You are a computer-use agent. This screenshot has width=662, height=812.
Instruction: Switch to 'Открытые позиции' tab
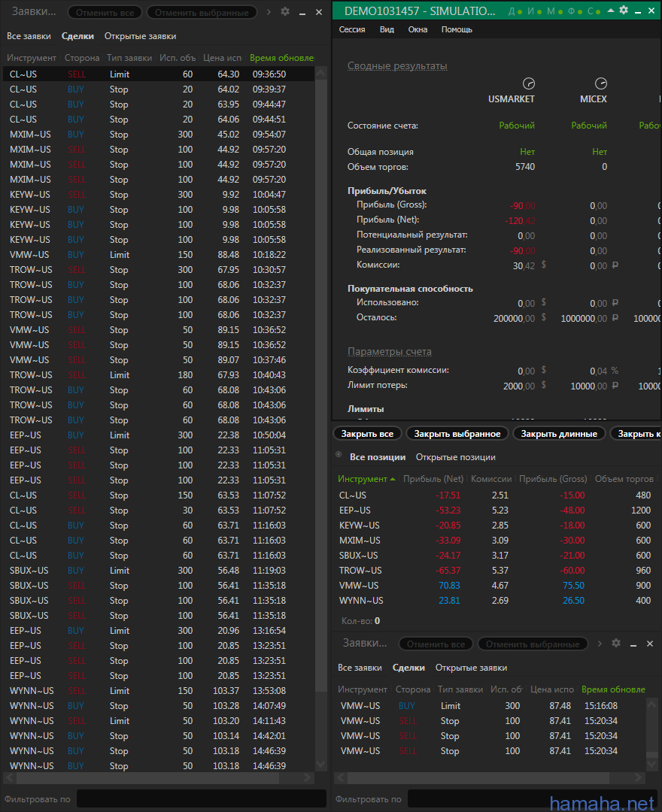[455, 457]
